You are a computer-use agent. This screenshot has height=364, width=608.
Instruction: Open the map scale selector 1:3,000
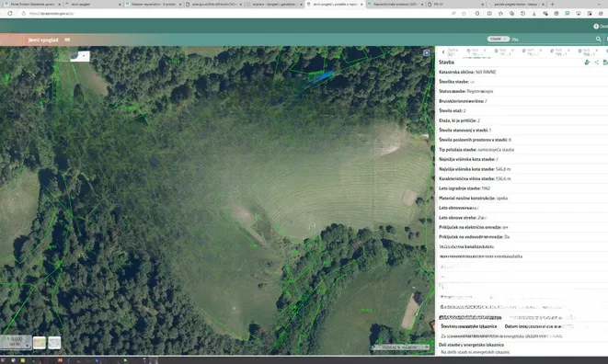15,342
